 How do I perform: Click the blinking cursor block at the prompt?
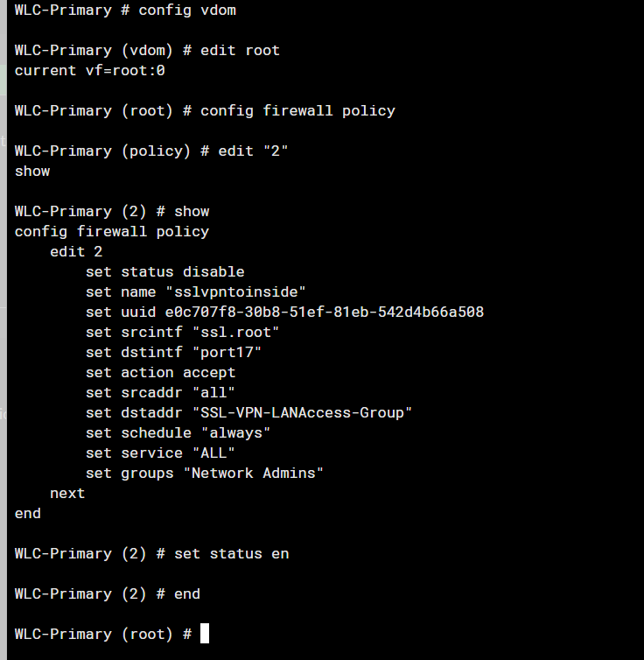point(205,634)
